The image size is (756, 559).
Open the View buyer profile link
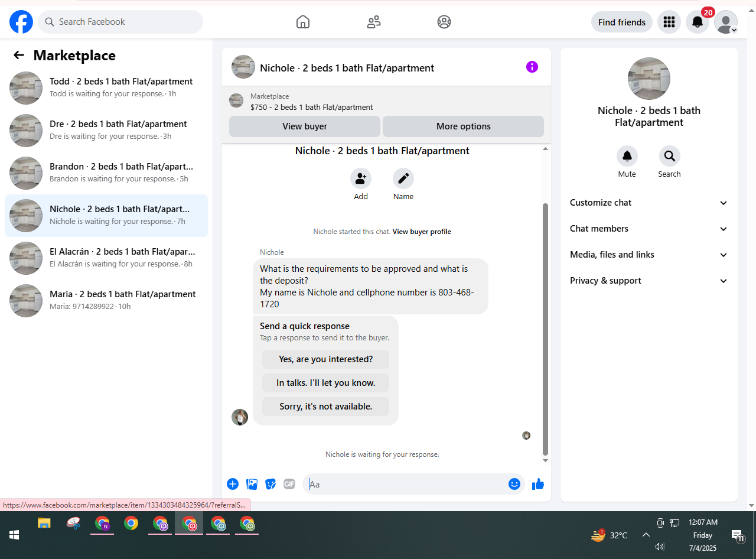(422, 232)
